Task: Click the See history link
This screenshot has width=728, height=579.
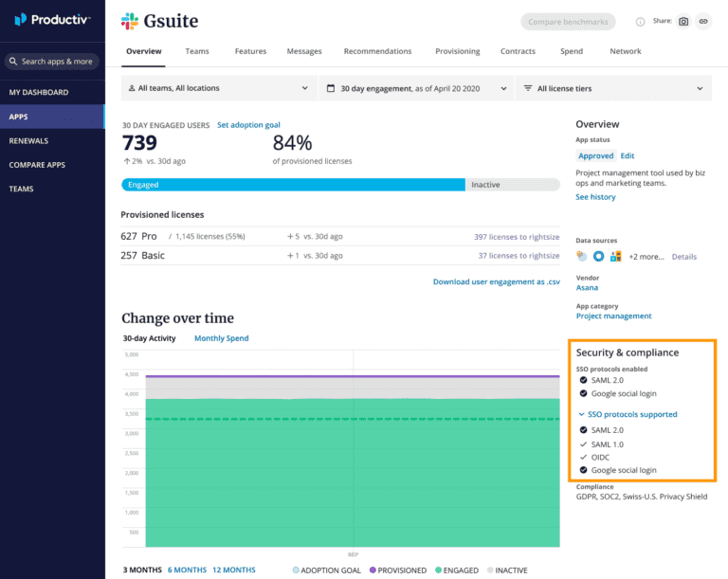Action: coord(595,197)
